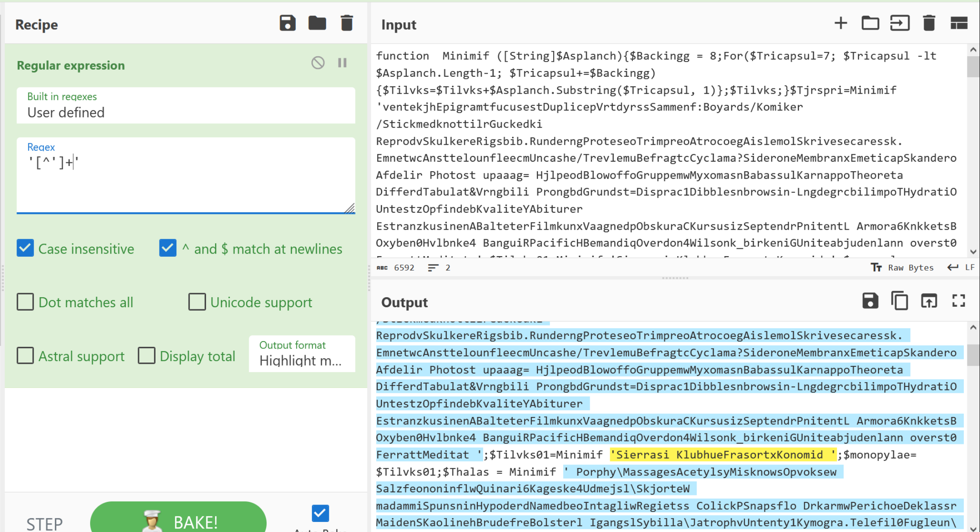Expand the Output format selector
Image resolution: width=980 pixels, height=532 pixels.
(x=301, y=354)
